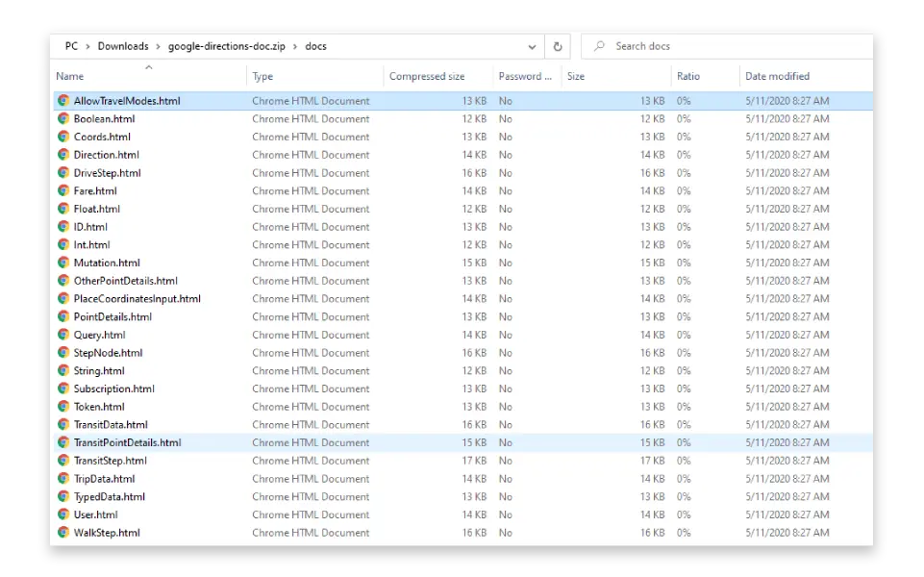Click the Chrome icon beside TripData.html

click(63, 478)
